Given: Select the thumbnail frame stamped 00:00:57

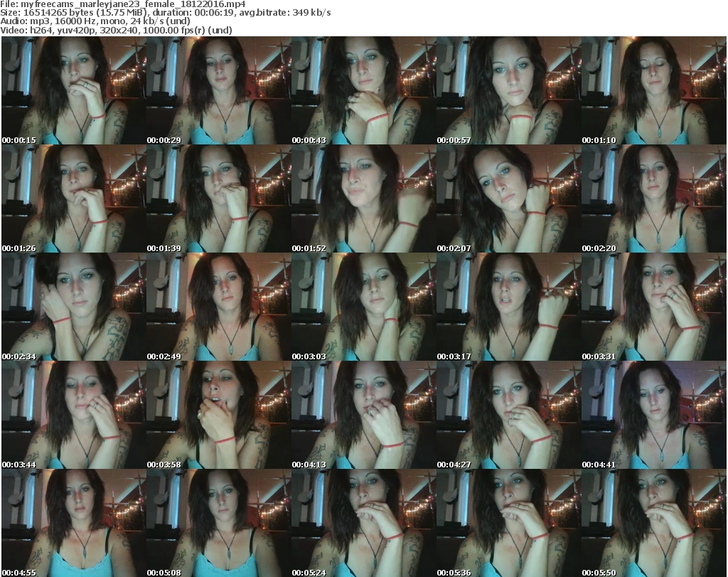Looking at the screenshot, I should (509, 90).
